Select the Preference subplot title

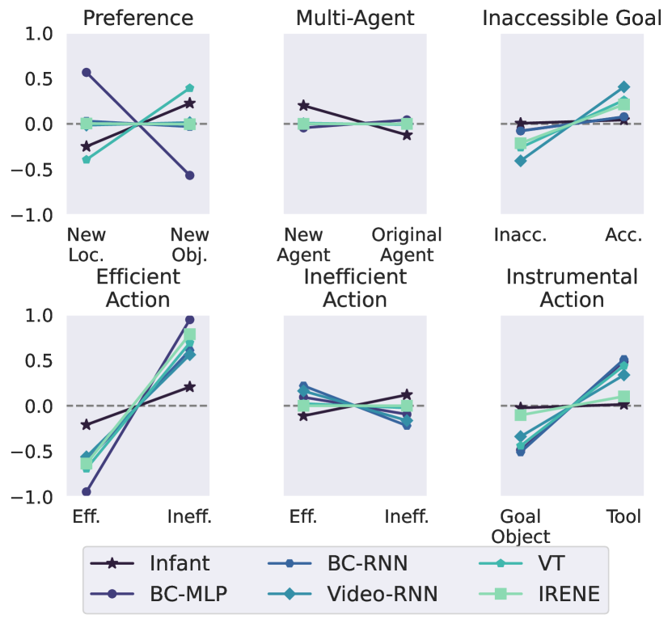click(x=138, y=18)
